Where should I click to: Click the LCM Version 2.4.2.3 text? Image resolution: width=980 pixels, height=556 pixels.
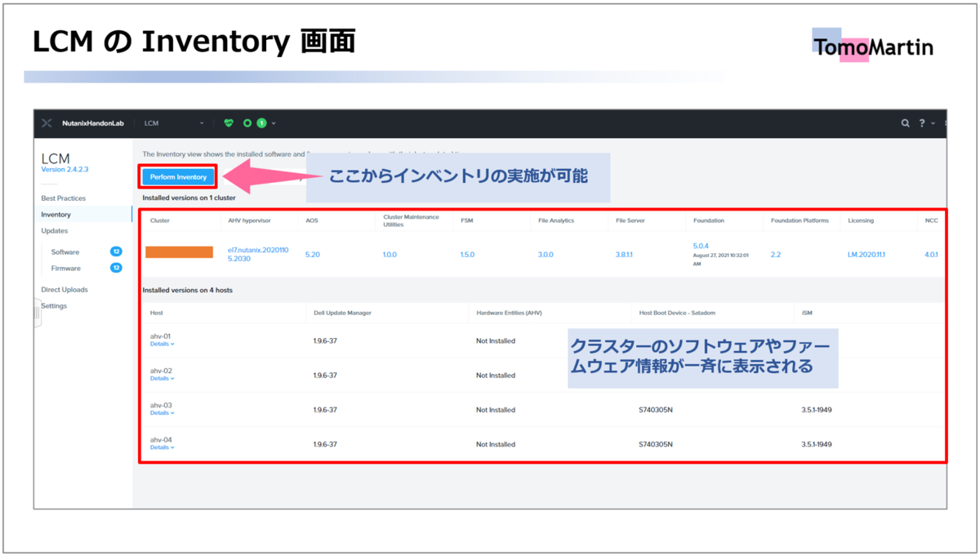pyautogui.click(x=65, y=169)
